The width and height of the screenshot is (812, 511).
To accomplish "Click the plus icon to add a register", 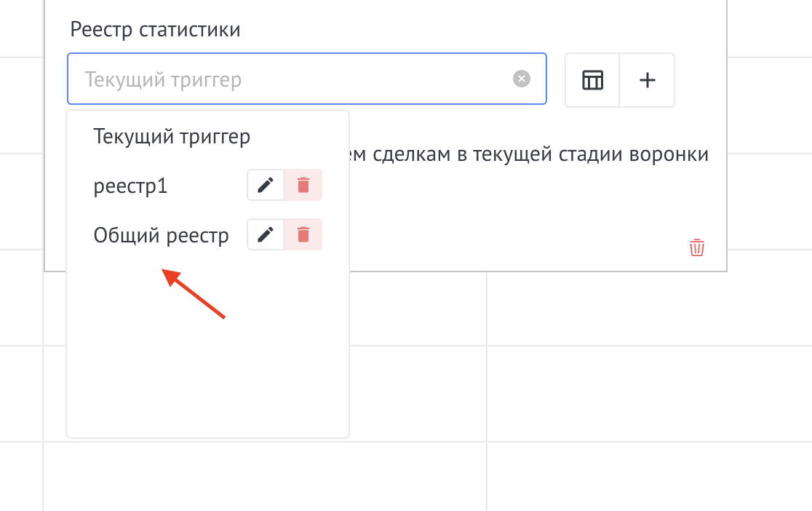I will click(647, 80).
